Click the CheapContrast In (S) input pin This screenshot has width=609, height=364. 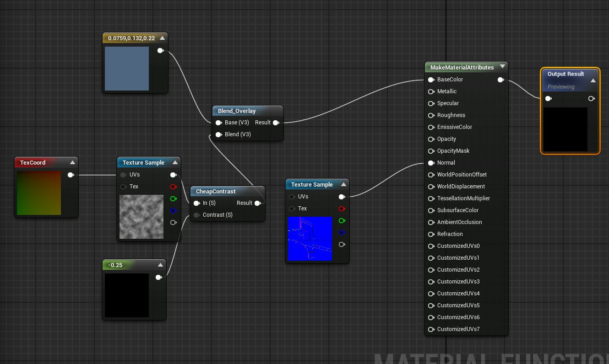coord(197,203)
